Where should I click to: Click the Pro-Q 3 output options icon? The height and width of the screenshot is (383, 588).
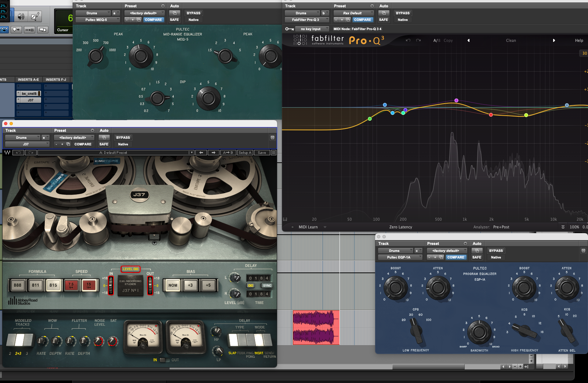pyautogui.click(x=563, y=227)
